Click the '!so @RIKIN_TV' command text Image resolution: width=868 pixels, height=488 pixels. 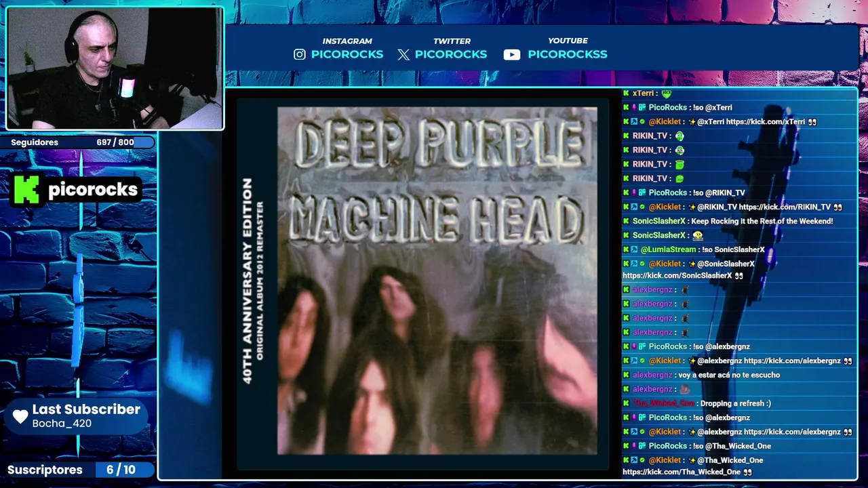click(719, 193)
